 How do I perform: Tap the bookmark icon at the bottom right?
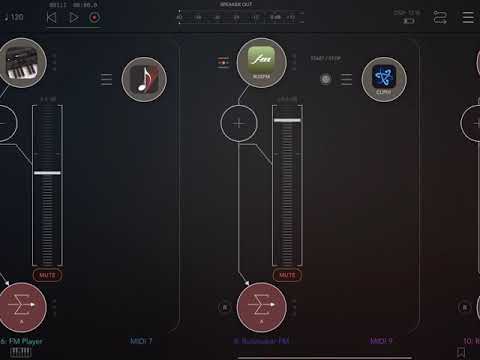461,352
